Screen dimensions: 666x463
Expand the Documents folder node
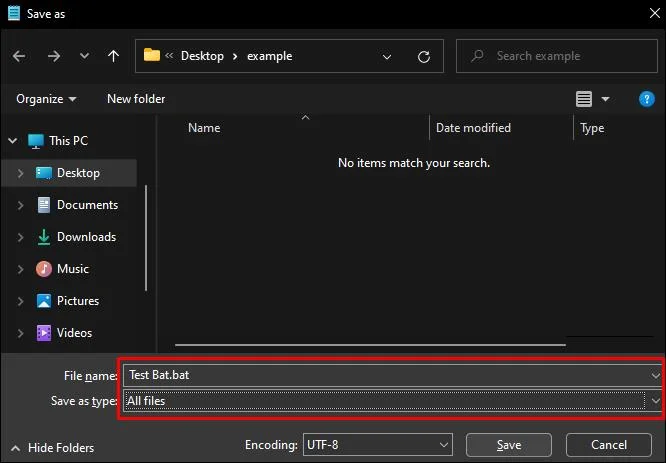coord(20,205)
